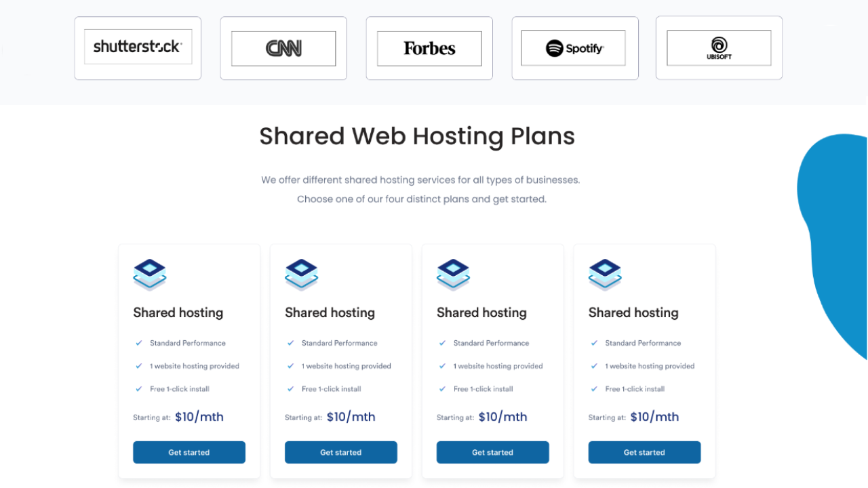Click the Standard Performance checkmark in first plan
Viewport: 868px width, 488px height.
pos(139,343)
